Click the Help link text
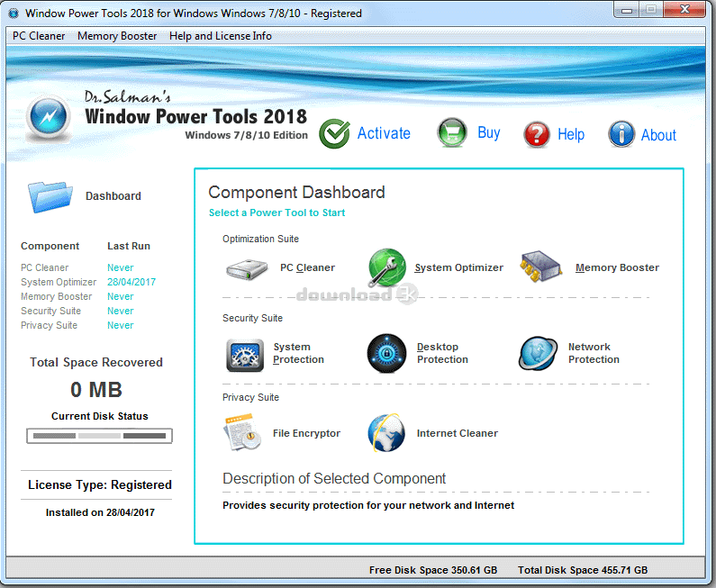This screenshot has width=716, height=588. (x=571, y=135)
